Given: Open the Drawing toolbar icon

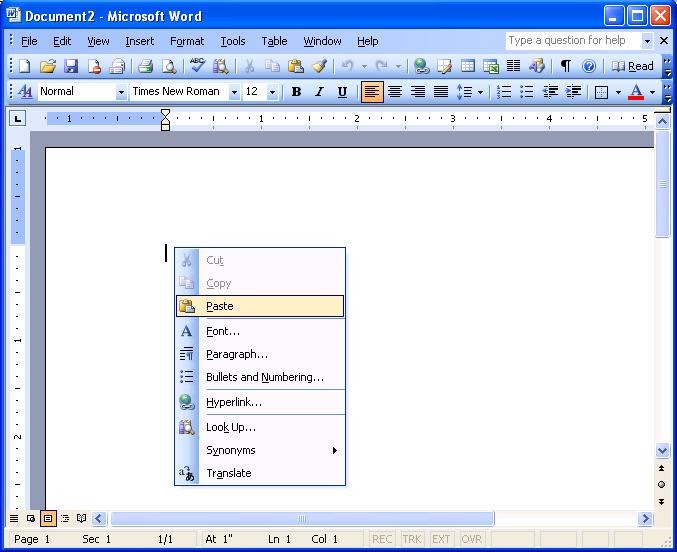Looking at the screenshot, I should pyautogui.click(x=537, y=67).
